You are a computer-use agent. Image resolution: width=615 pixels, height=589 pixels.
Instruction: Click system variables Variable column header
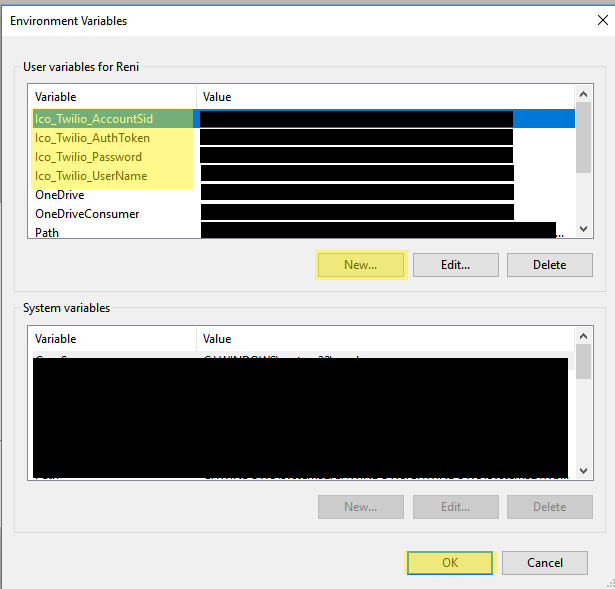click(110, 339)
